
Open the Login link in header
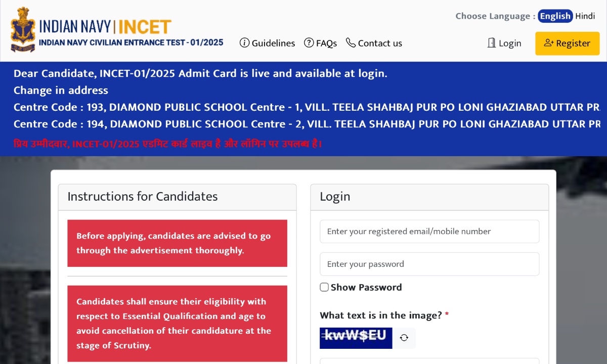(x=509, y=43)
